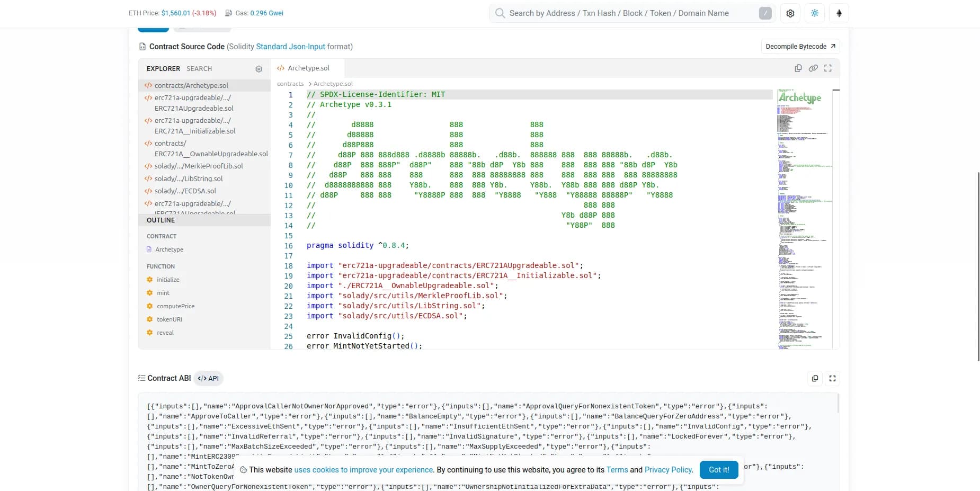Click line number 16 in gutter
The height and width of the screenshot is (491, 980).
289,246
